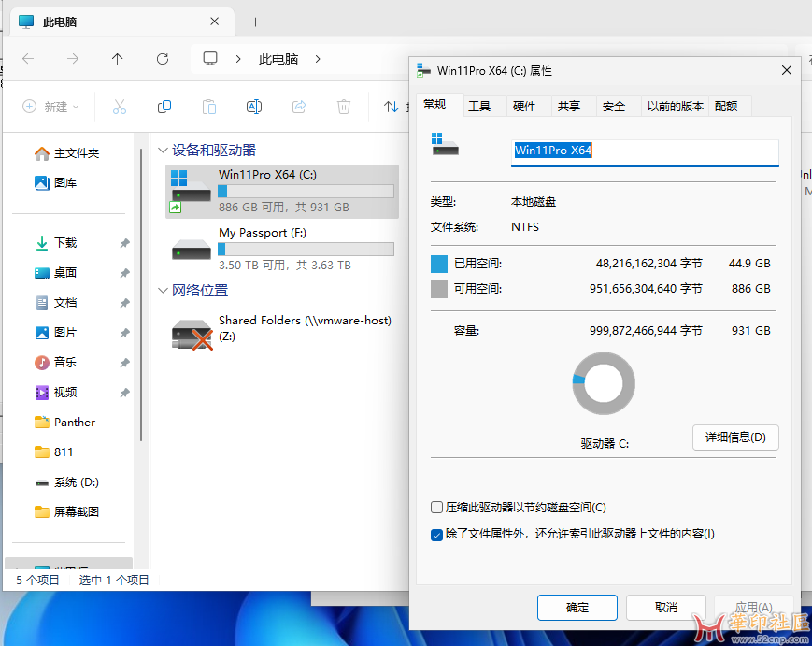This screenshot has height=646, width=812.
Task: Click 确定 to confirm properties
Action: (577, 607)
